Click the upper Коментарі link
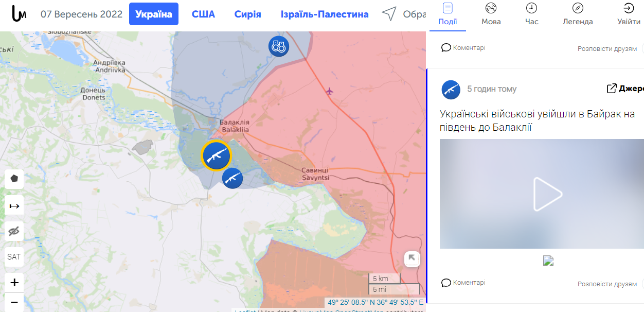 [463, 48]
